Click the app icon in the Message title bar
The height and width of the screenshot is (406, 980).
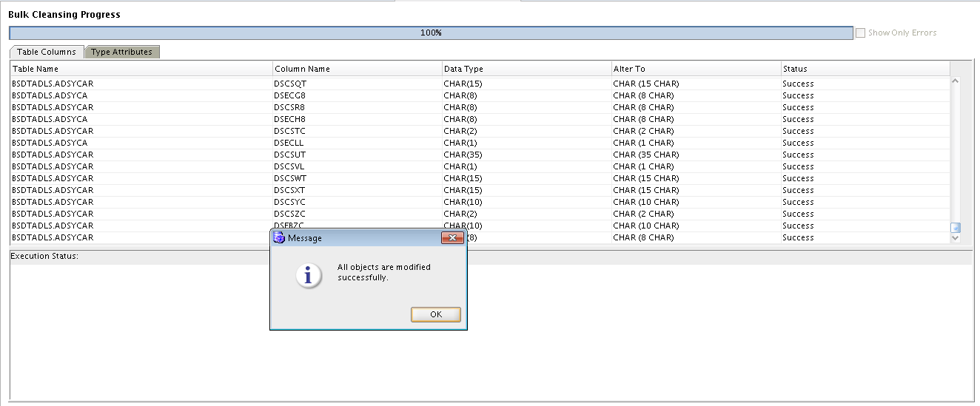tap(279, 238)
